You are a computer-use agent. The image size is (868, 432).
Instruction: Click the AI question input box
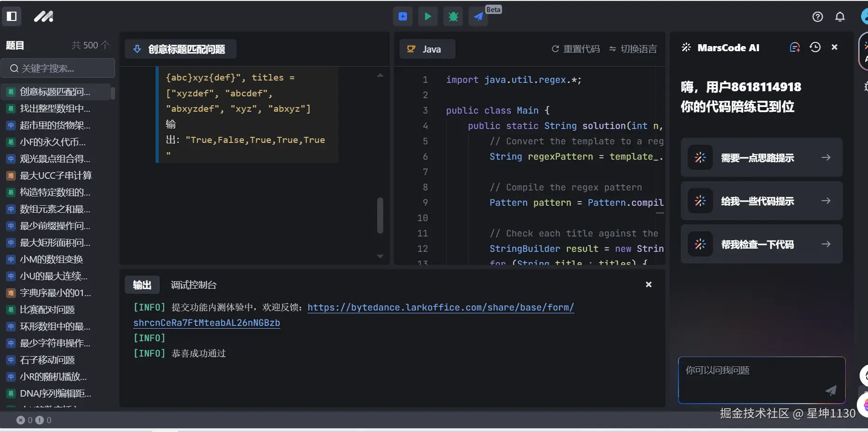(x=762, y=380)
